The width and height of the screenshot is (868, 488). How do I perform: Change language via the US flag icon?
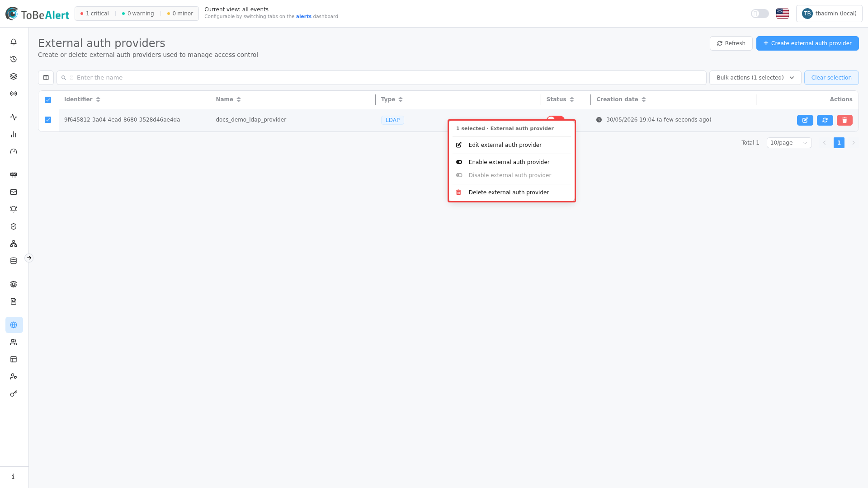point(782,14)
